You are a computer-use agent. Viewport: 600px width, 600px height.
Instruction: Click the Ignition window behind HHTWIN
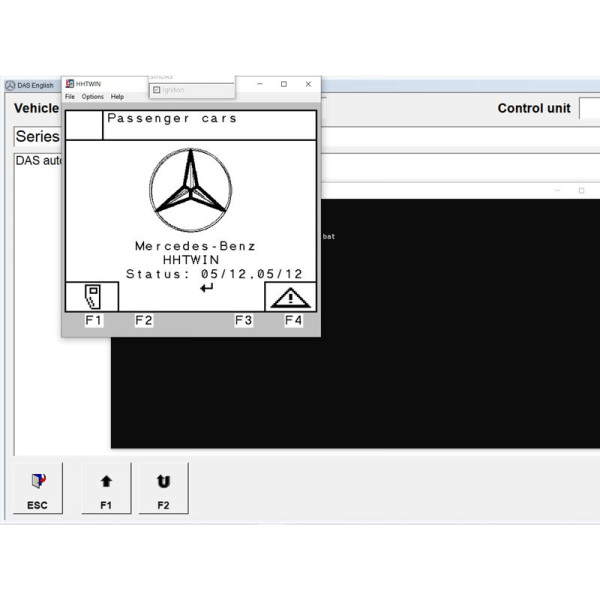[x=191, y=90]
